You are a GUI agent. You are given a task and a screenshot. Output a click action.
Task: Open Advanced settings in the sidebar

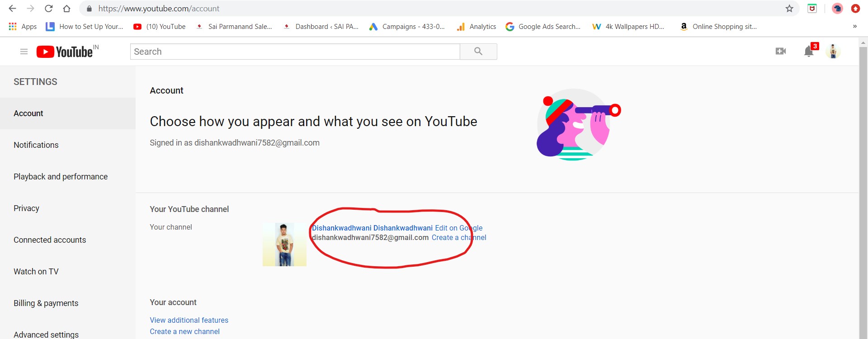(x=68, y=334)
